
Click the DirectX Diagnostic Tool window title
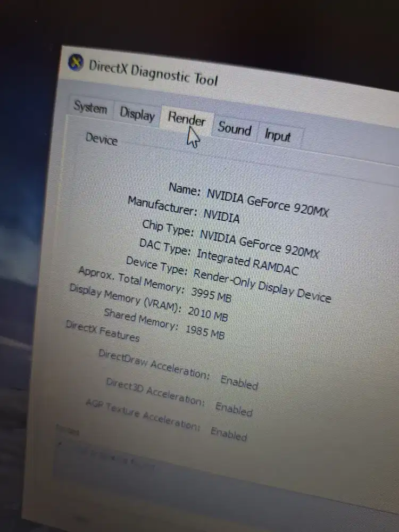point(153,73)
